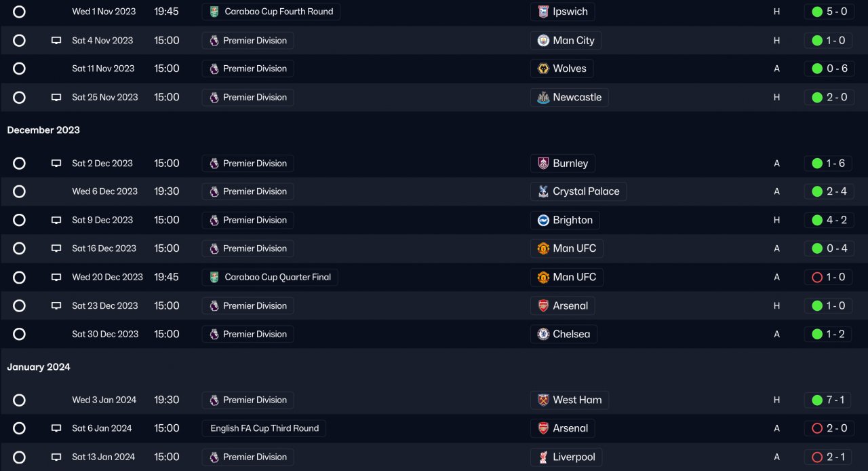868x471 pixels.
Task: Select the radio circle for Brighton fixture
Action: [x=19, y=220]
